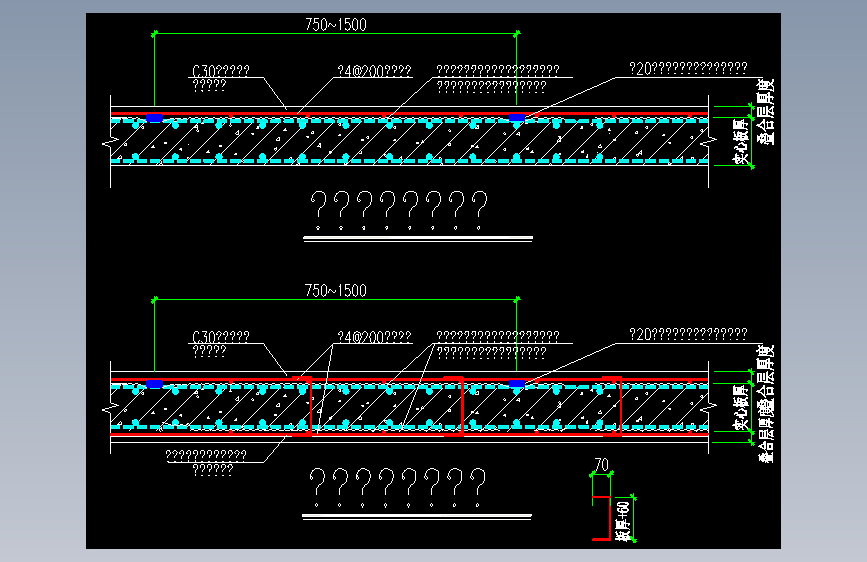This screenshot has height=562, width=867.
Task: Select the large question-mark title of upper section
Action: pos(399,210)
